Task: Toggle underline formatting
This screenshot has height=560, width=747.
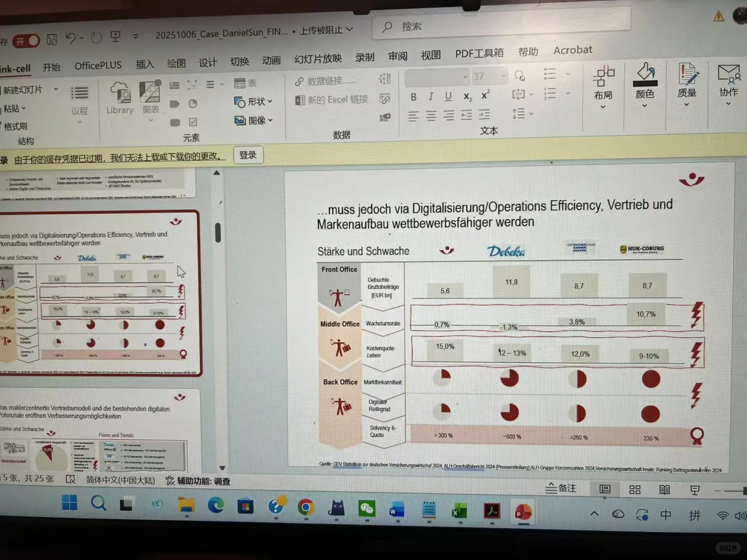Action: pyautogui.click(x=448, y=96)
